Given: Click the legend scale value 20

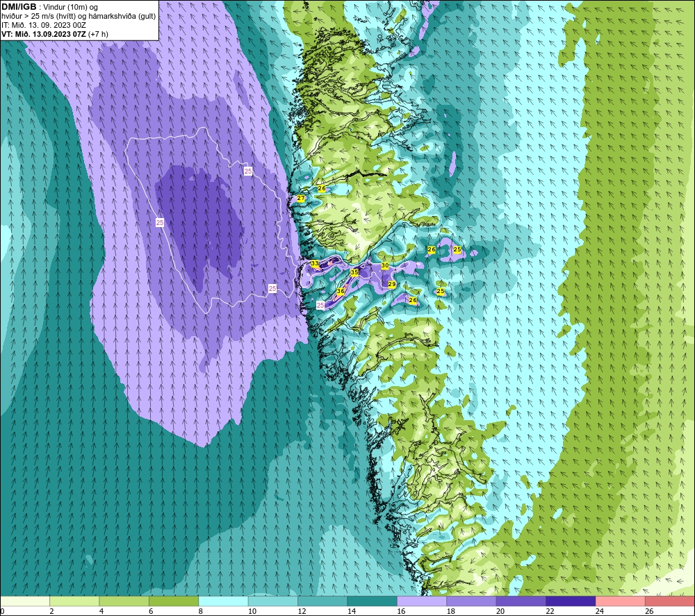Looking at the screenshot, I should click(x=500, y=612).
